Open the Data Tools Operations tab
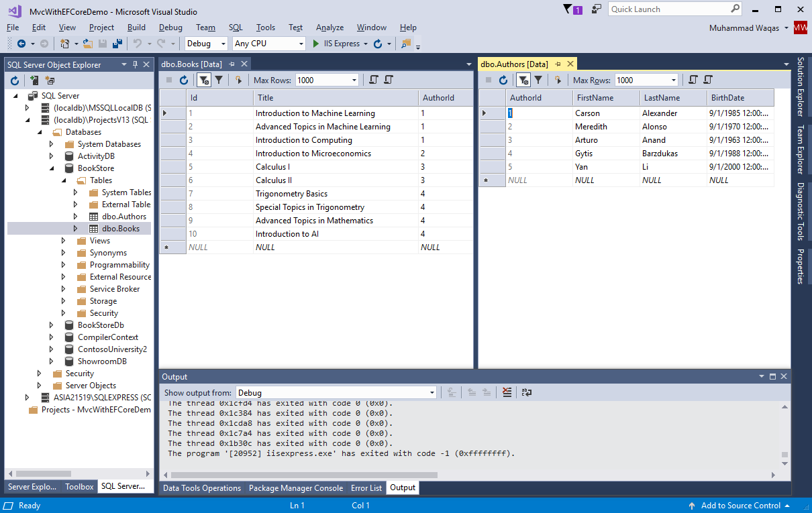This screenshot has height=513, width=812. (x=202, y=488)
